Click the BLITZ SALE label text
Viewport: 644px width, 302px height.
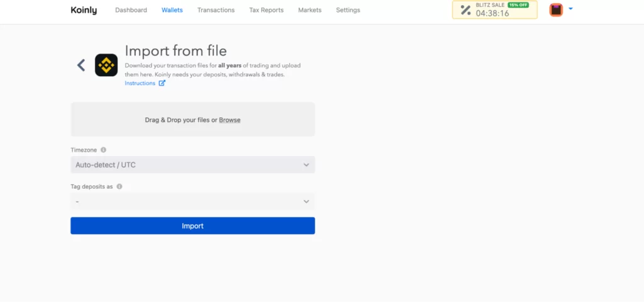[490, 5]
